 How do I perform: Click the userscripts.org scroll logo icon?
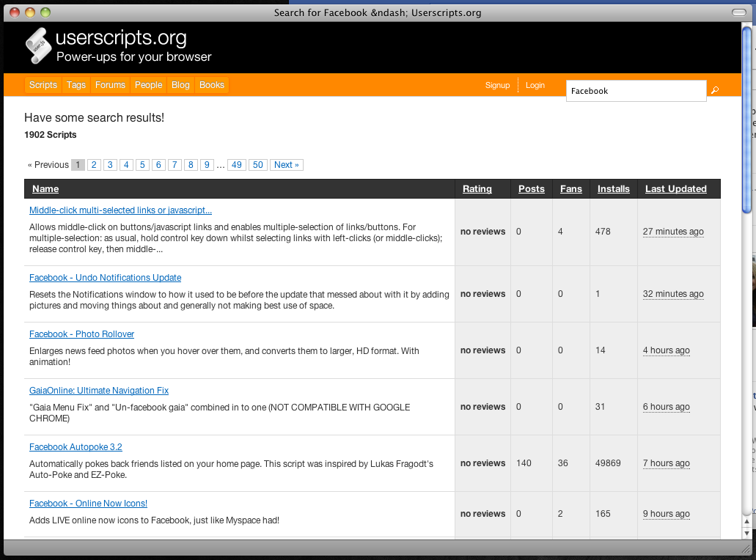click(39, 46)
